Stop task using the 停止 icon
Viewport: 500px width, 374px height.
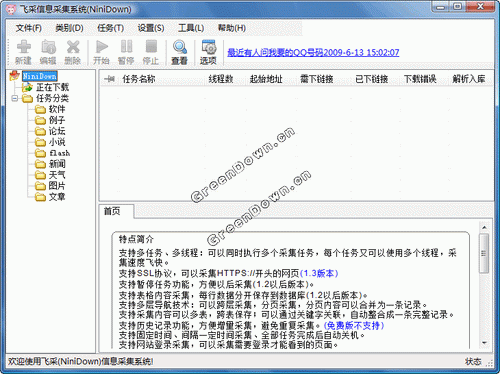click(151, 47)
